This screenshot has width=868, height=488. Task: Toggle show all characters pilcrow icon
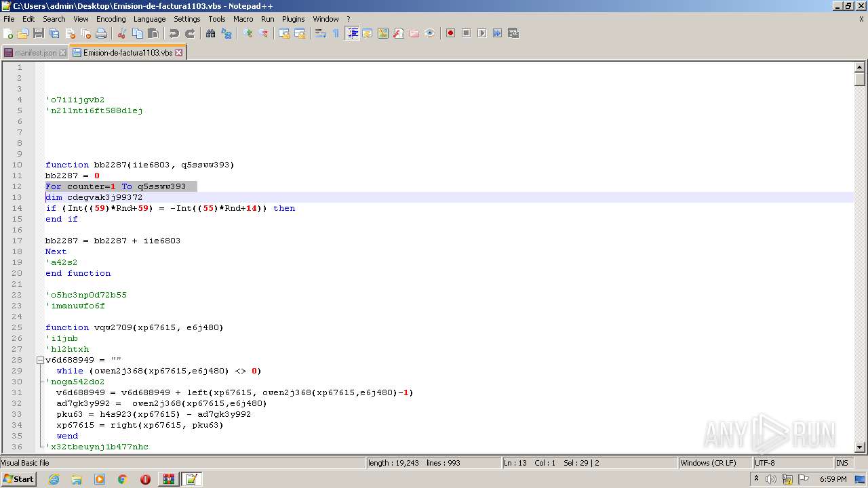(336, 33)
